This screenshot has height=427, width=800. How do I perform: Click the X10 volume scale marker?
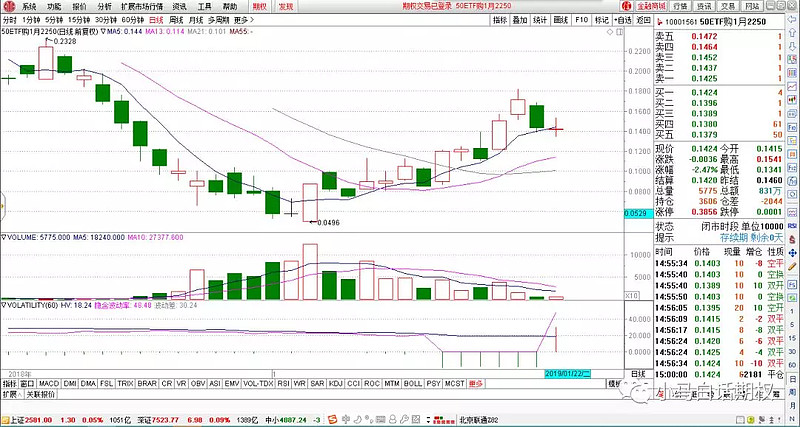tap(631, 295)
